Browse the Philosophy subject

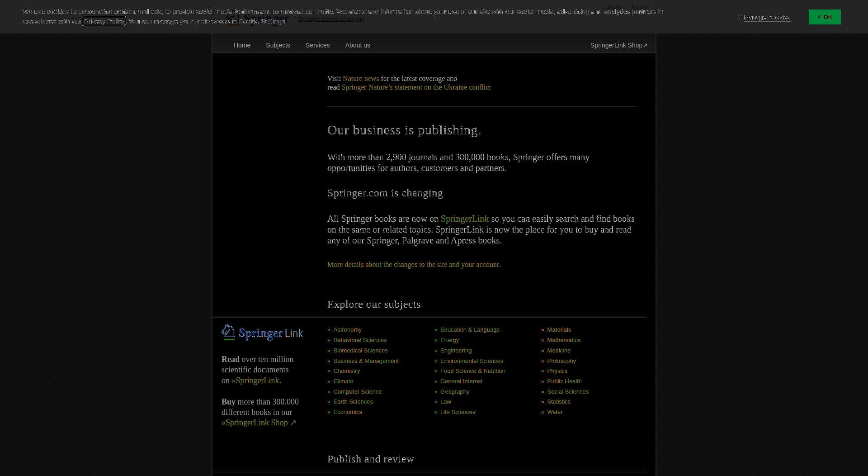click(x=561, y=361)
